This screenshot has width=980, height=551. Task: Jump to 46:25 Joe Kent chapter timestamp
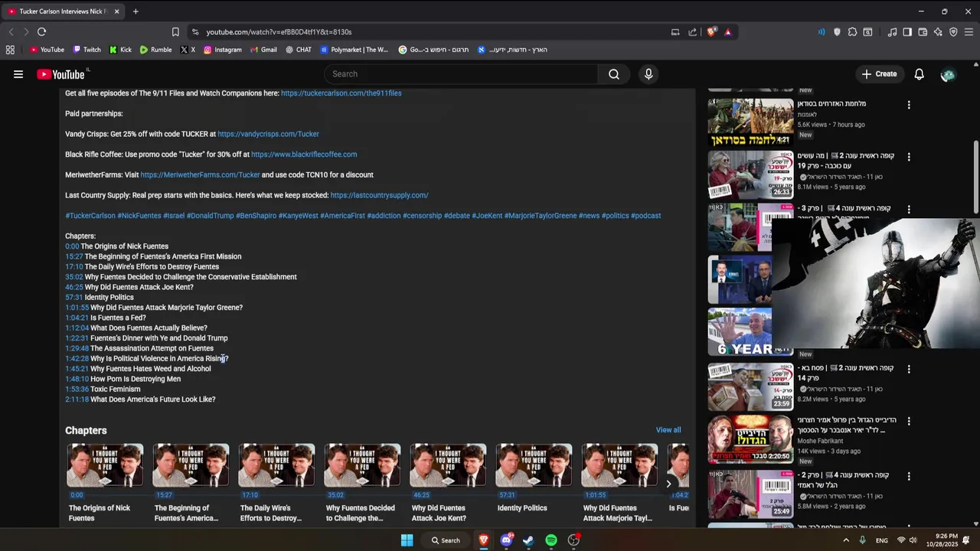(73, 287)
